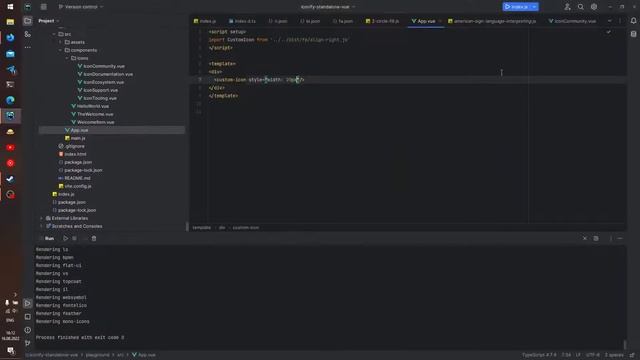Collapse the icons folder

(67, 58)
